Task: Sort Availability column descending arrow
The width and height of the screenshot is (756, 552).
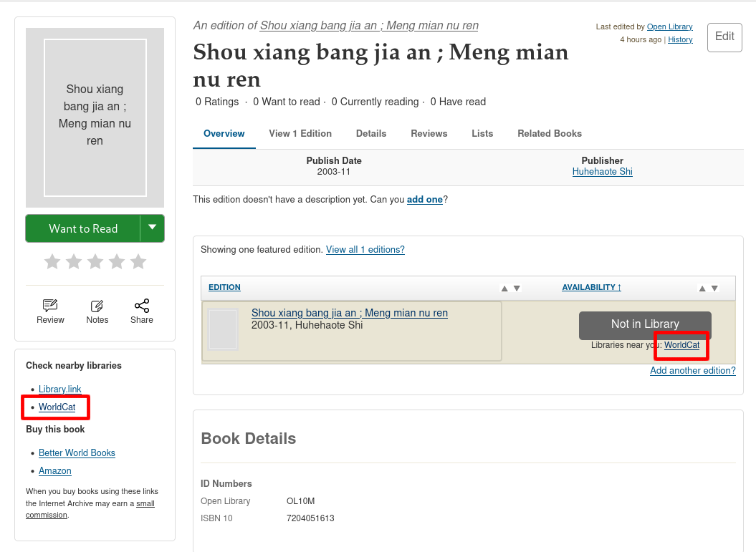Action: pyautogui.click(x=714, y=288)
